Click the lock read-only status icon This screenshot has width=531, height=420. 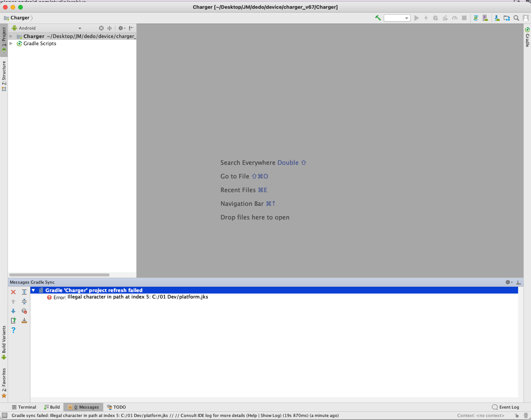[517, 415]
